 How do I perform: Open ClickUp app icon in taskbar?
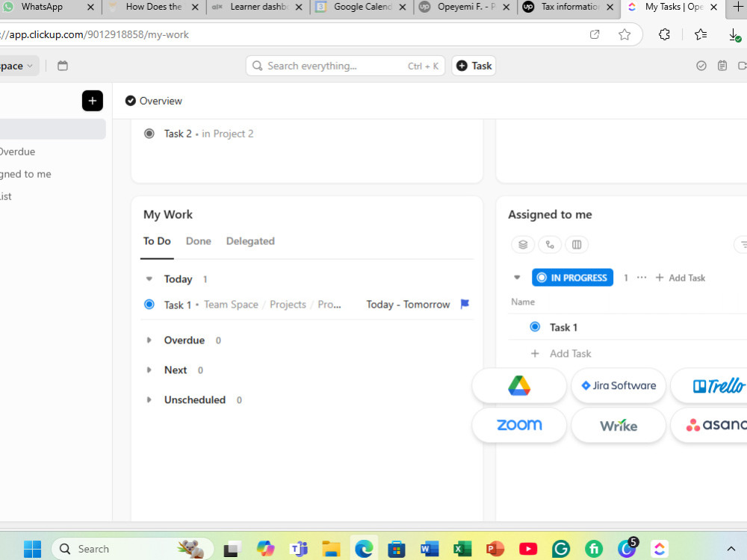(660, 549)
